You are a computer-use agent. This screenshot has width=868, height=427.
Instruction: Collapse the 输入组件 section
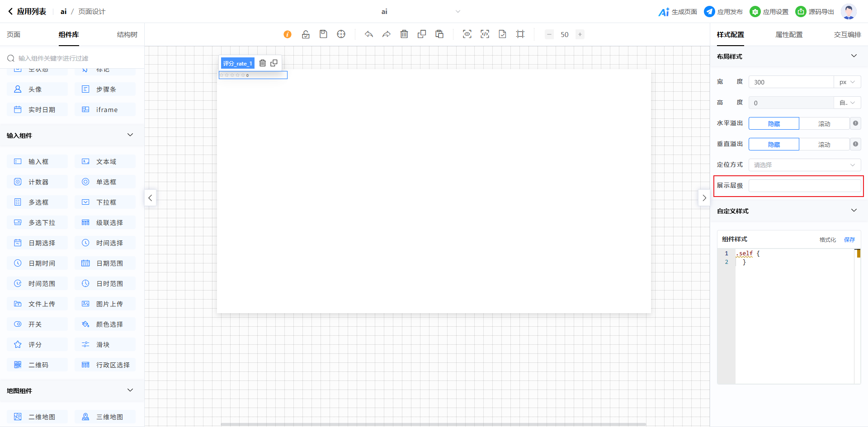[130, 135]
